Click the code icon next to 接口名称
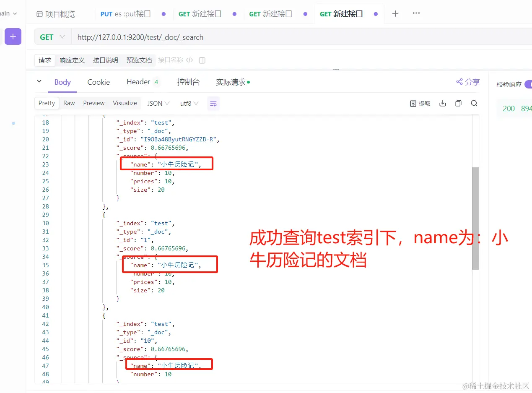The height and width of the screenshot is (393, 532). tap(189, 60)
